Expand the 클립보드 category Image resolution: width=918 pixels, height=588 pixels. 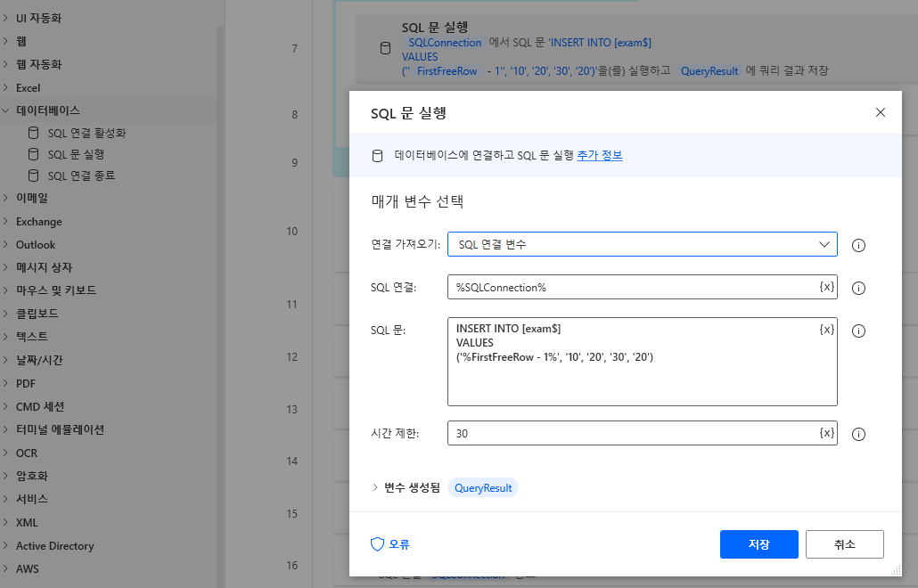pyautogui.click(x=6, y=313)
